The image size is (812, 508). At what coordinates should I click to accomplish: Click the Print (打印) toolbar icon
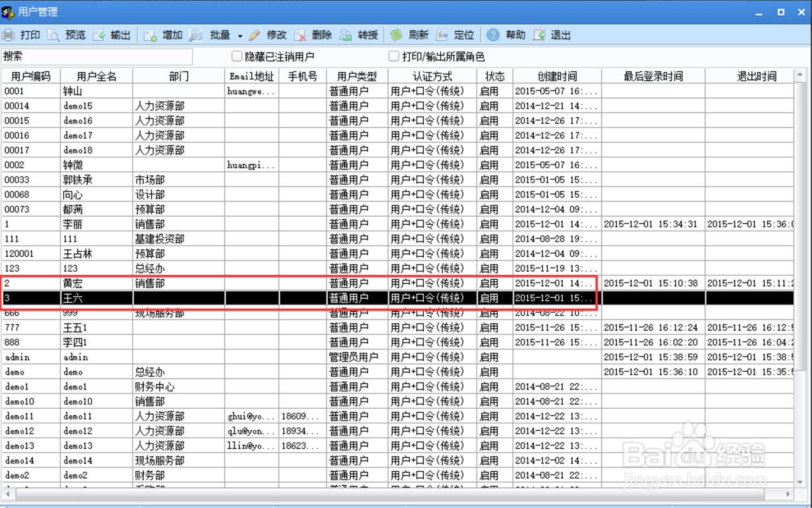click(x=9, y=35)
